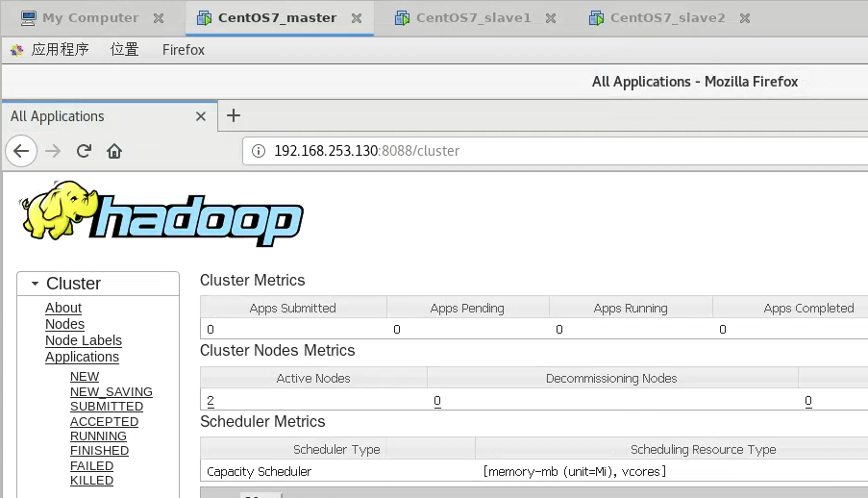Click the Apps Pending column header

(x=467, y=308)
